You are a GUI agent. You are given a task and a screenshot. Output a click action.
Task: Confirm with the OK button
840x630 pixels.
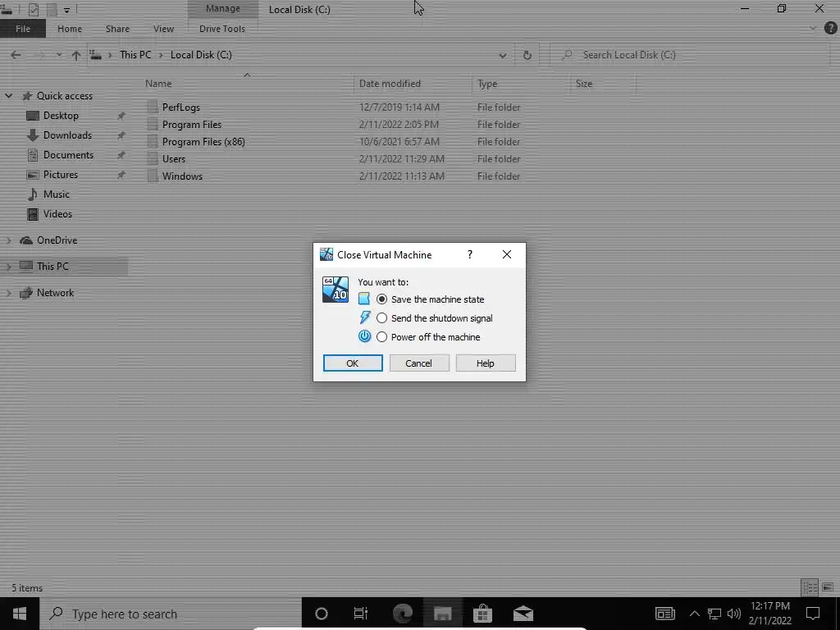click(x=353, y=363)
